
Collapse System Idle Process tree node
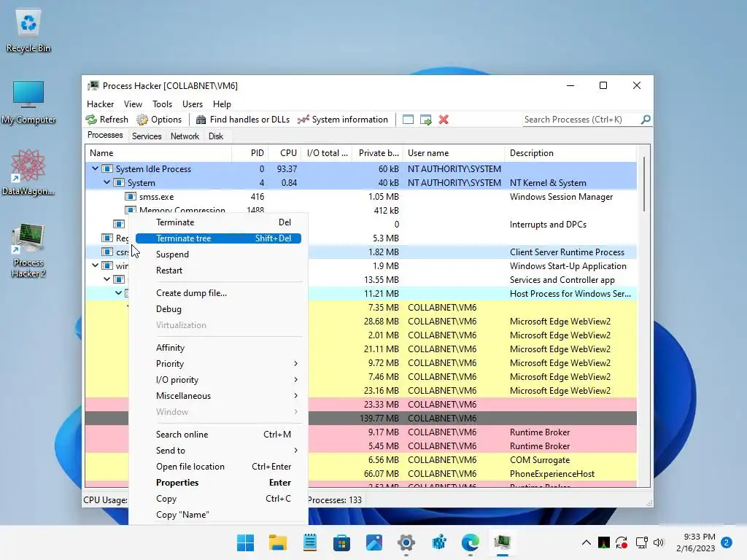(x=96, y=168)
